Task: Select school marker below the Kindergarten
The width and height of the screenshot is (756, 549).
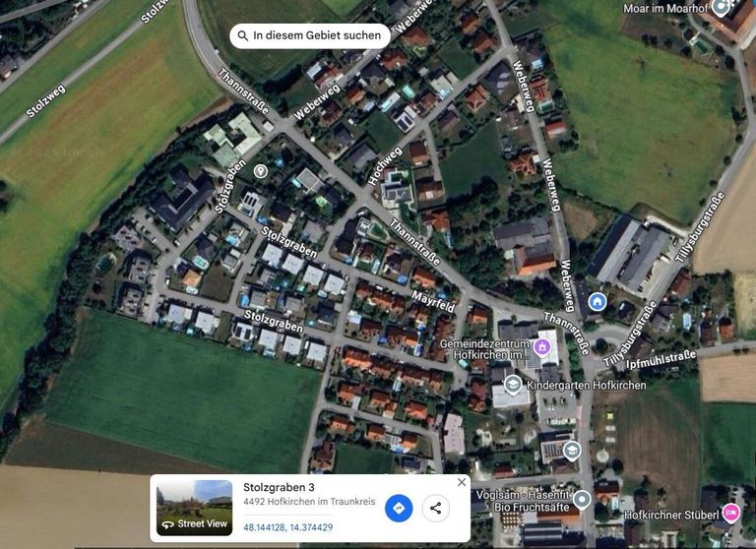Action: point(572,451)
